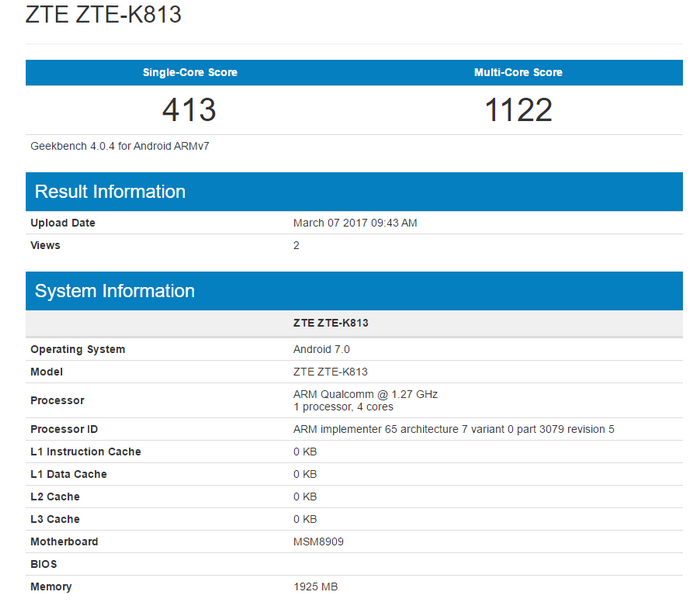Click the Operating System label

(78, 350)
